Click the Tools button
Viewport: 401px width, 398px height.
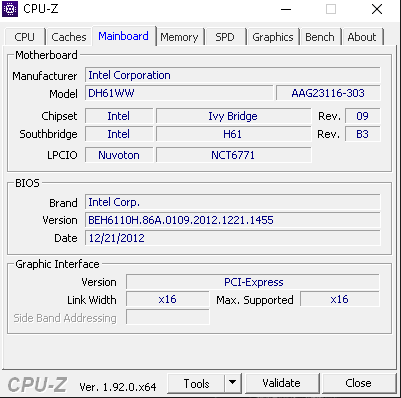196,384
